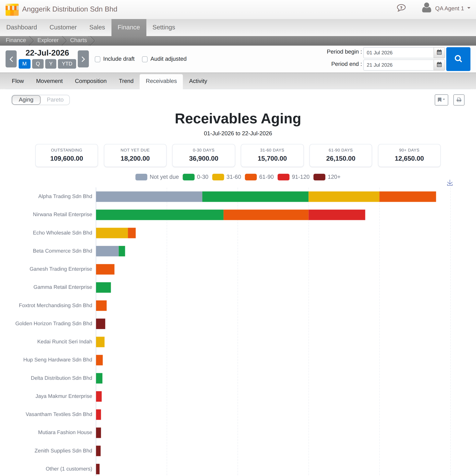The height and width of the screenshot is (476, 476).
Task: Toggle the Audit adjusted checkbox
Action: point(145,59)
